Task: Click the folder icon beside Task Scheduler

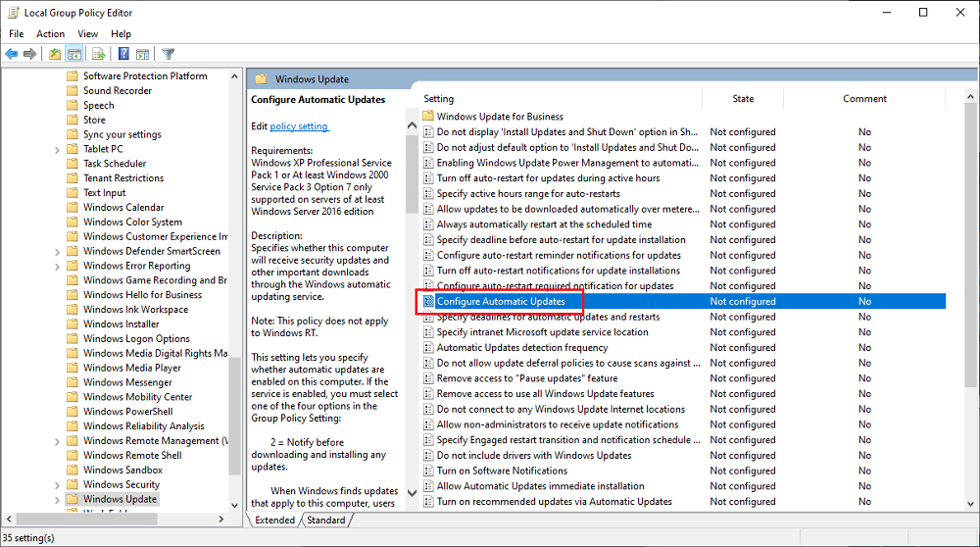Action: (73, 163)
